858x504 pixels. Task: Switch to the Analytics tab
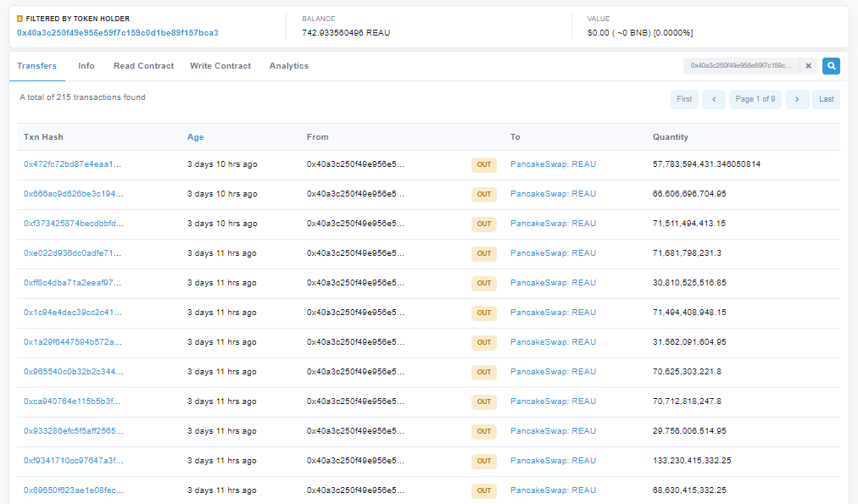click(289, 66)
